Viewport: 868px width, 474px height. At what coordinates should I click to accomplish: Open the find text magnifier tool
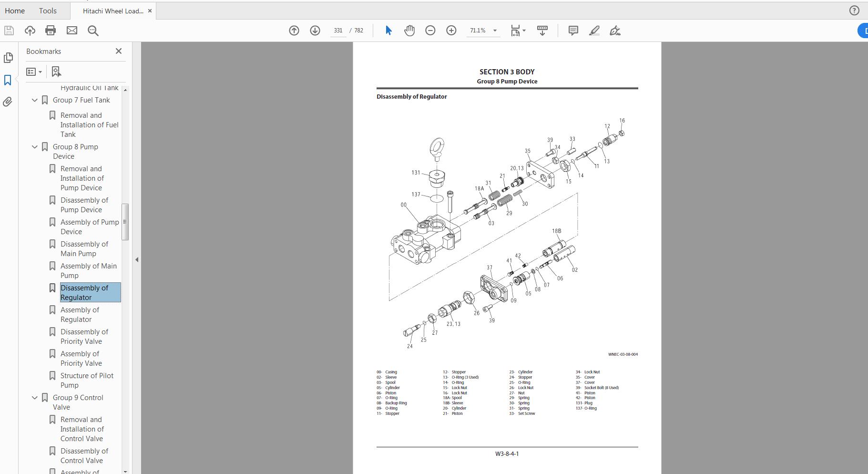tap(93, 31)
